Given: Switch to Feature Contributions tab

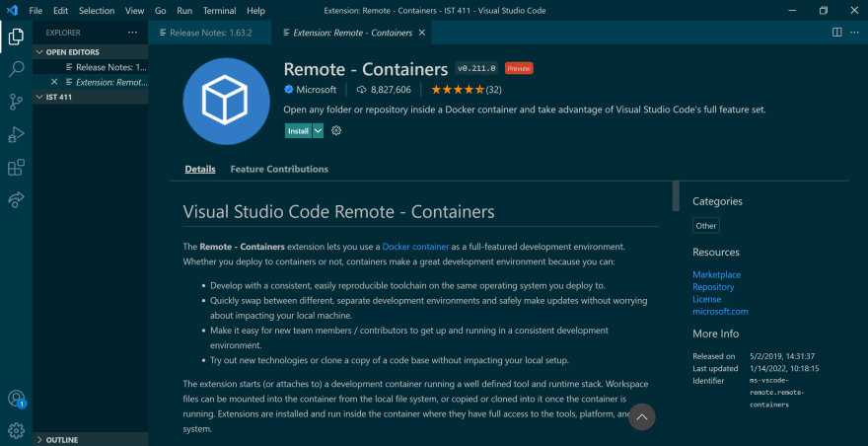Looking at the screenshot, I should click(x=279, y=169).
